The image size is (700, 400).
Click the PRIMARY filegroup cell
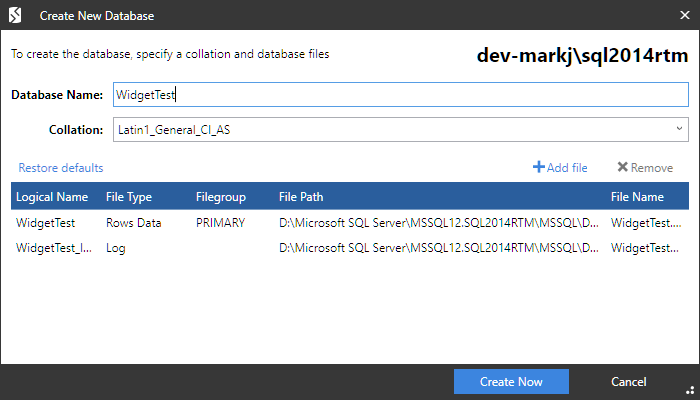coord(221,224)
